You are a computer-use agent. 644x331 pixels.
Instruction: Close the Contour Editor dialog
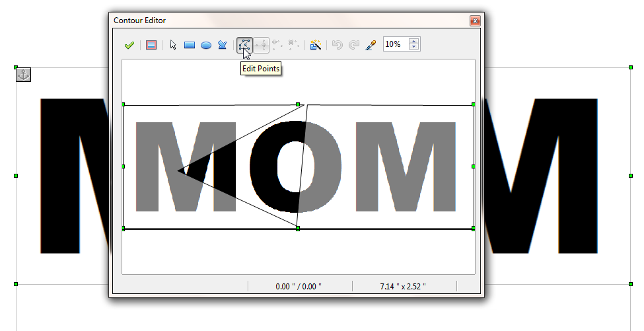click(x=475, y=20)
